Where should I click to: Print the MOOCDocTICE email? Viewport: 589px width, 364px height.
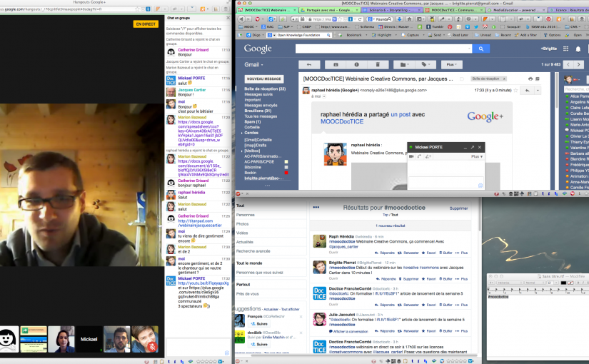pyautogui.click(x=530, y=79)
